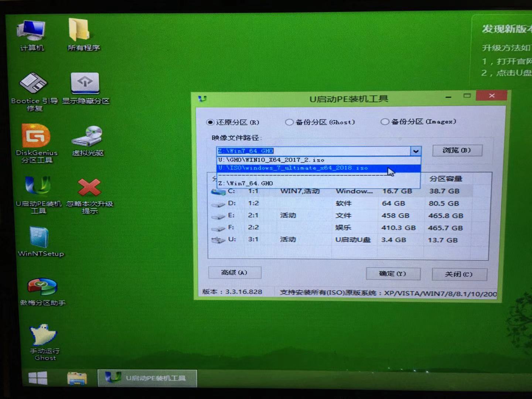Open the 显示隐藏分区 tool
This screenshot has height=399, width=532.
click(85, 83)
